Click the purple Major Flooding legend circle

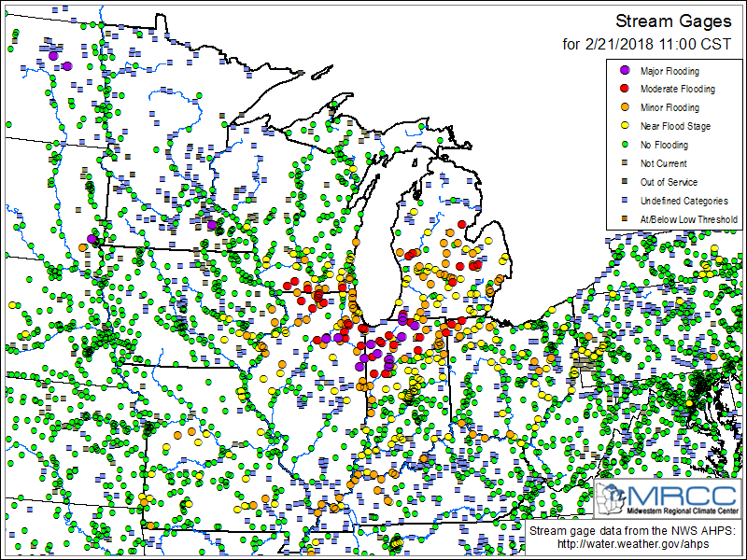[625, 71]
